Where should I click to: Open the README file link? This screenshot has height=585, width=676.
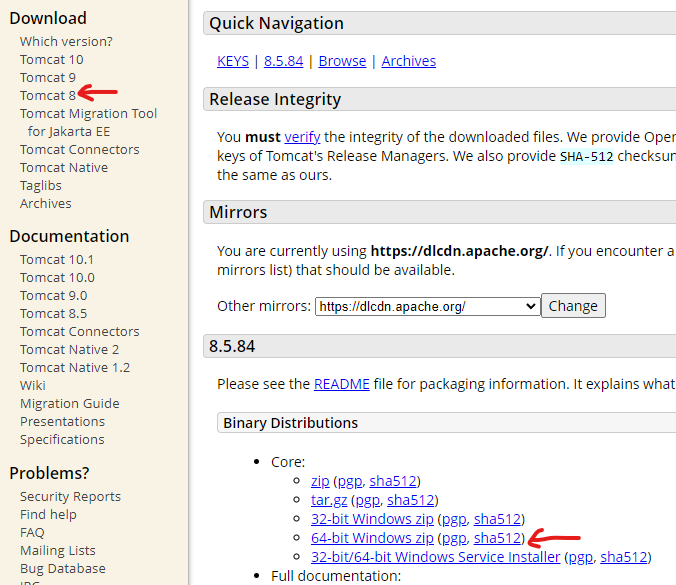coord(341,384)
